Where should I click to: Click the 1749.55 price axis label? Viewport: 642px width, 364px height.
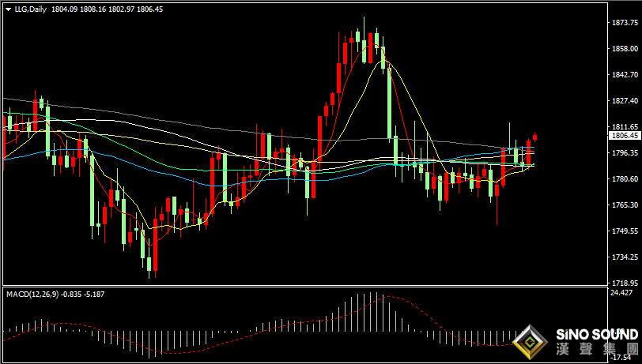625,231
